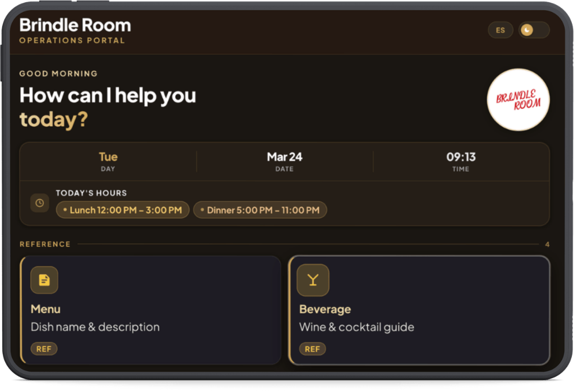The width and height of the screenshot is (574, 392).
Task: Toggle dark mode off
Action: click(x=534, y=30)
